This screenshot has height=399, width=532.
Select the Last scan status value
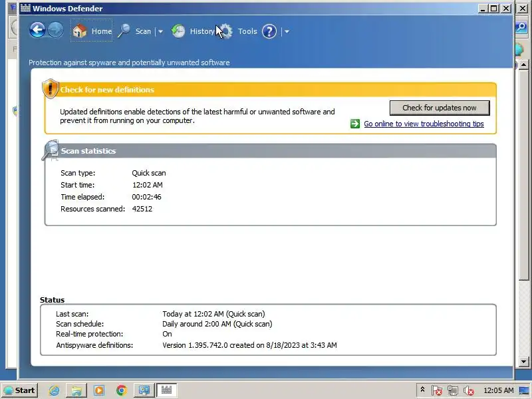pos(213,314)
